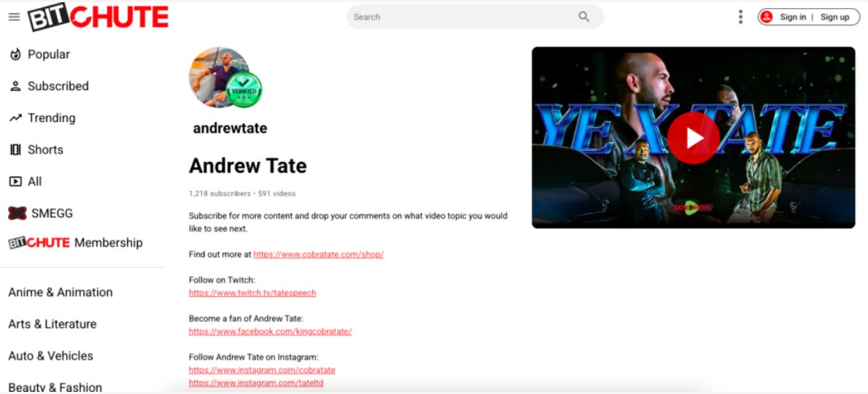
Task: Select Auto & Vehicles category
Action: point(50,356)
